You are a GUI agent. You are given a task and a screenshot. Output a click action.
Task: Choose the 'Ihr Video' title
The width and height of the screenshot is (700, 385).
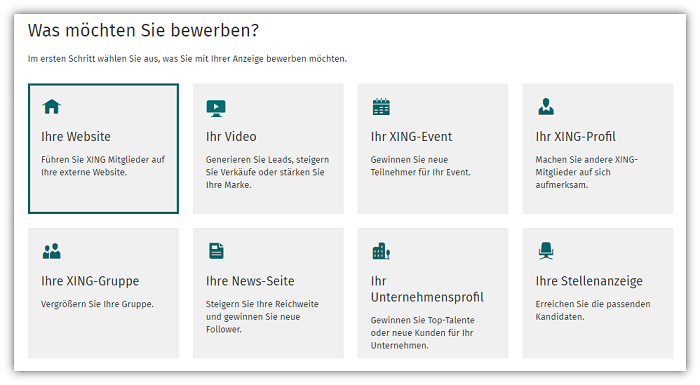(231, 137)
